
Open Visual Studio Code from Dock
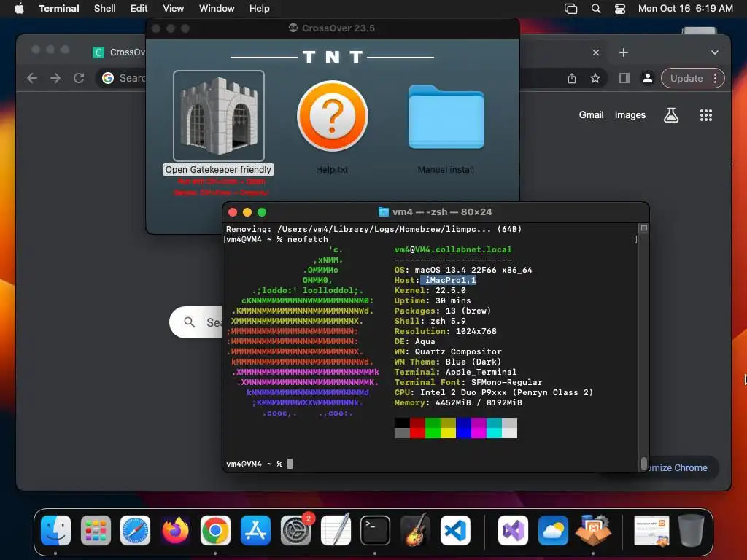[455, 531]
